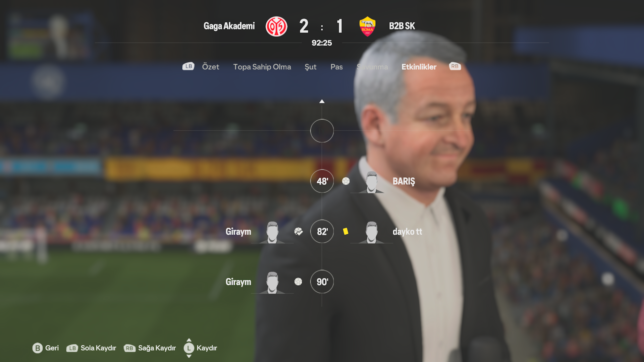Viewport: 644px width, 362px height.
Task: Select the Etkinlikler tab
Action: [419, 67]
